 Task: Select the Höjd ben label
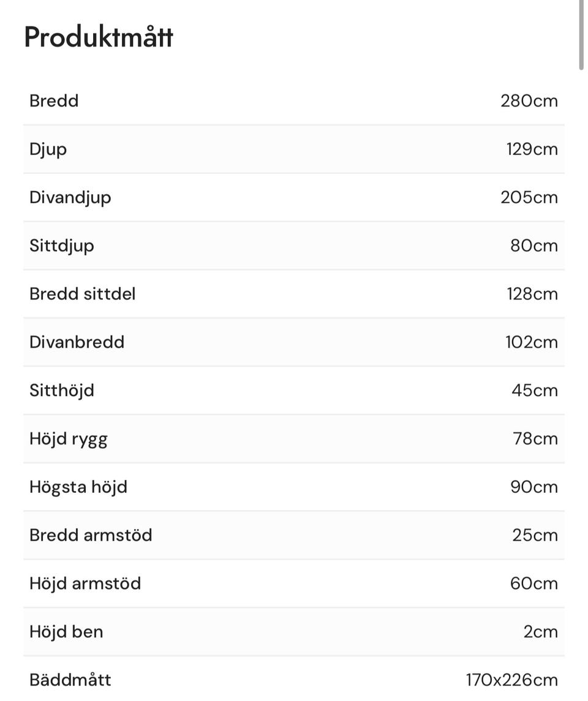(x=66, y=631)
